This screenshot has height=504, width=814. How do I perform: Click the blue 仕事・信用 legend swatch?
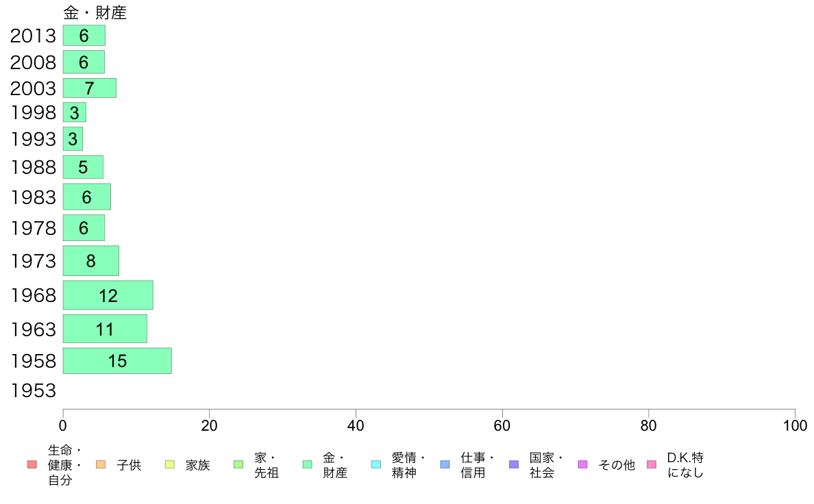click(445, 464)
